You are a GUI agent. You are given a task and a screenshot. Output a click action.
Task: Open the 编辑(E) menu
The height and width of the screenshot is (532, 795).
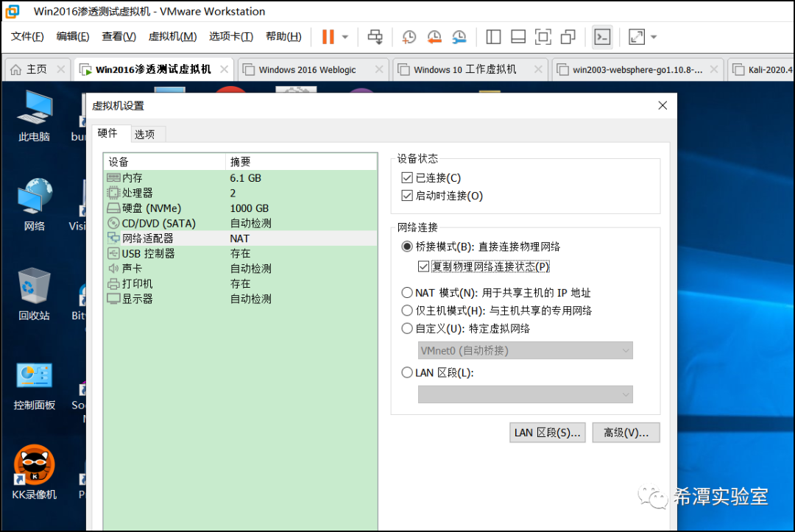72,37
